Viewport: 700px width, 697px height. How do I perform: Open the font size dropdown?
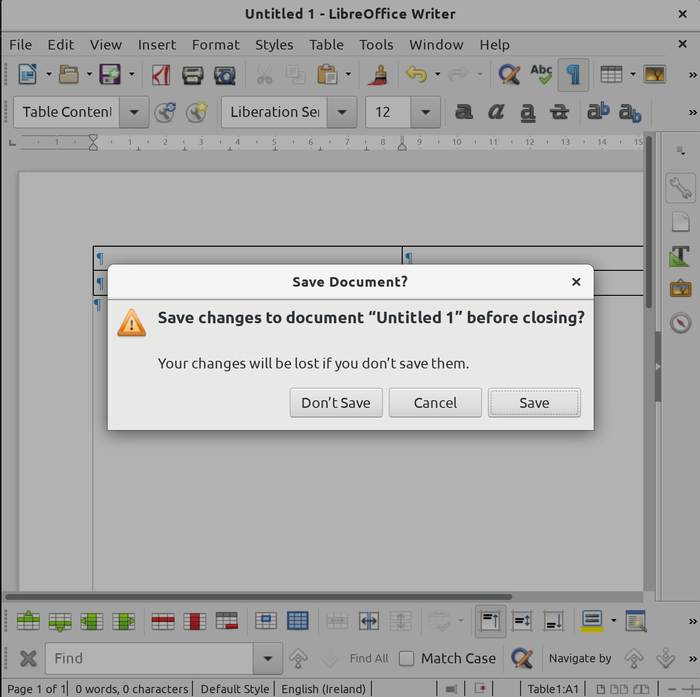(x=425, y=112)
